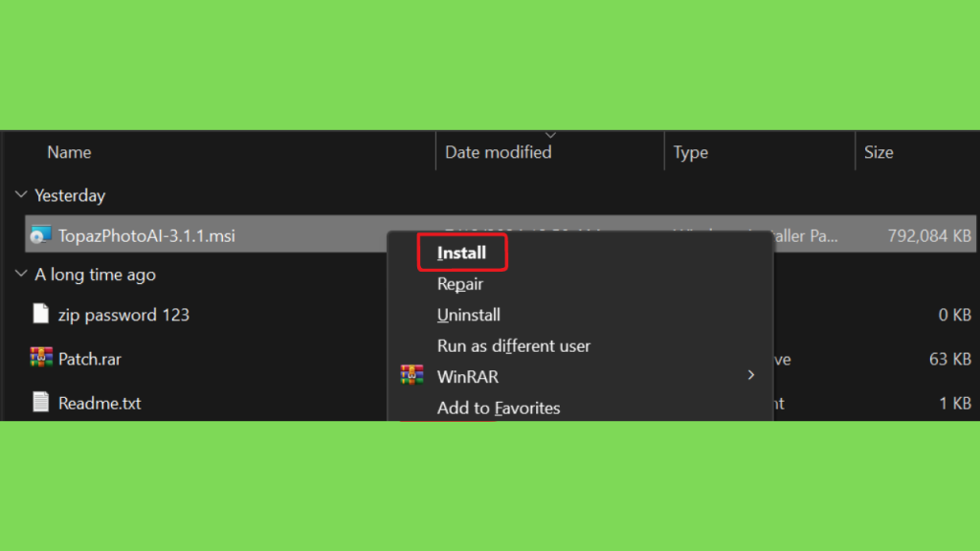Select the Readme.txt file name

click(100, 403)
